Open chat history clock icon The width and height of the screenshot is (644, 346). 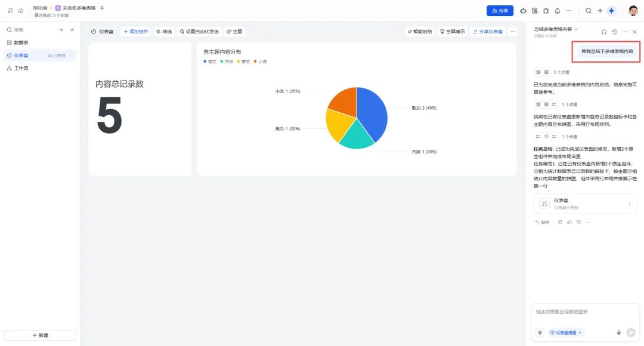pos(614,32)
